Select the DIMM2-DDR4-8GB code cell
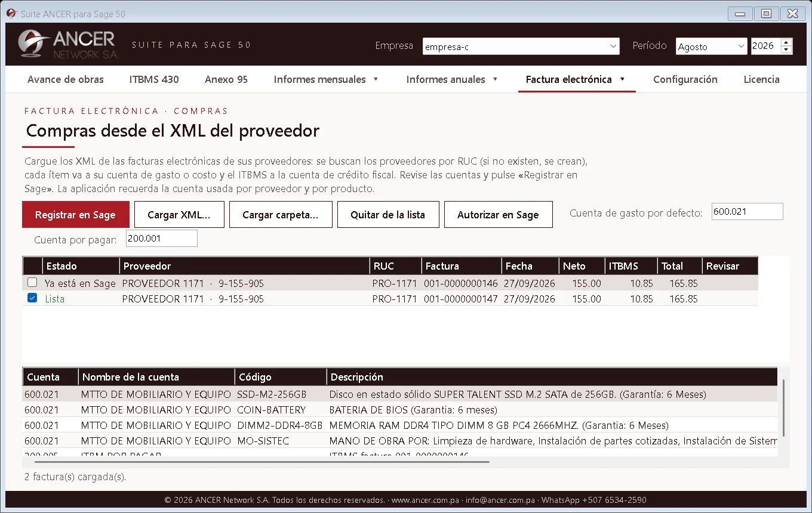Viewport: 812px width, 513px height. pyautogui.click(x=279, y=425)
